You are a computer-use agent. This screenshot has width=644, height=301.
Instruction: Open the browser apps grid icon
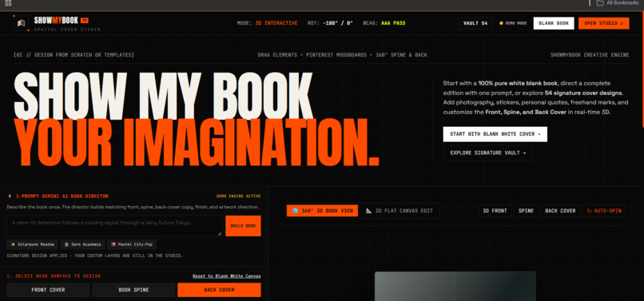click(8, 3)
